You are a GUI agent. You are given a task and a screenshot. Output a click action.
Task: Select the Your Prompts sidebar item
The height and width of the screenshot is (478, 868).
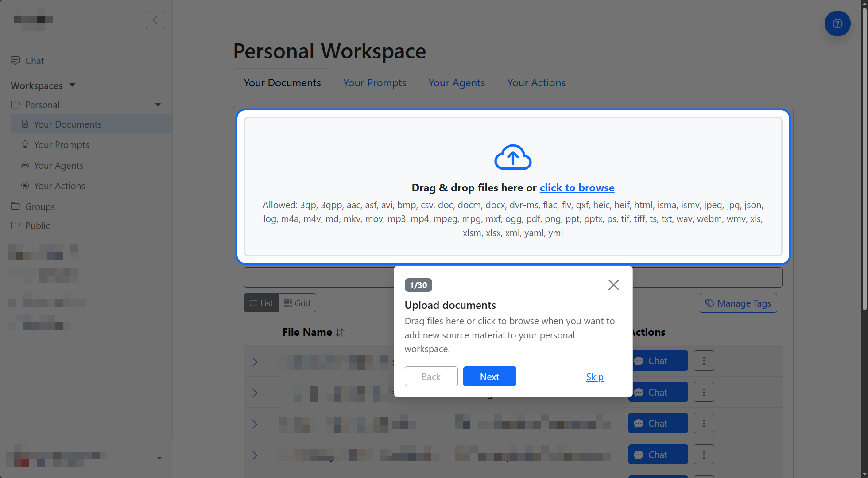point(61,144)
